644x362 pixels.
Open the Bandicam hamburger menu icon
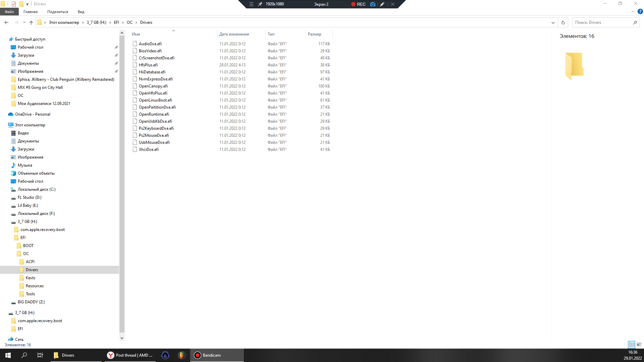point(251,4)
